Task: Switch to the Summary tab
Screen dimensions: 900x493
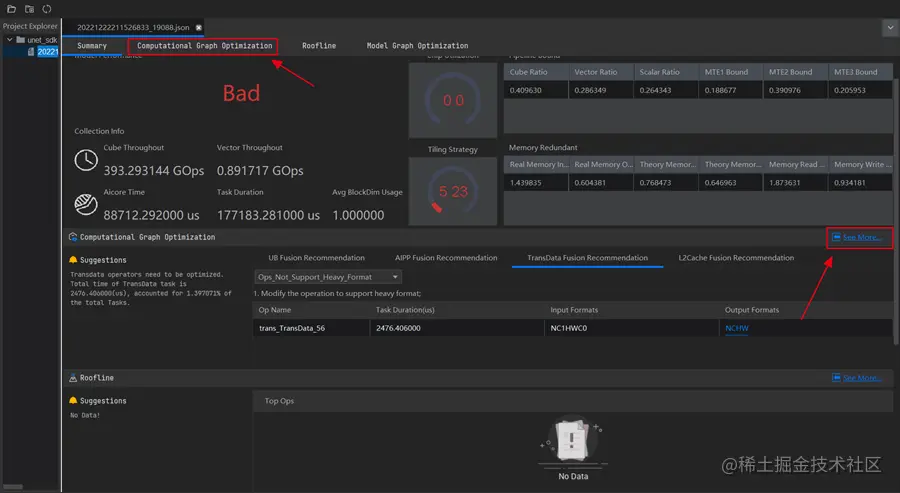Action: point(92,46)
